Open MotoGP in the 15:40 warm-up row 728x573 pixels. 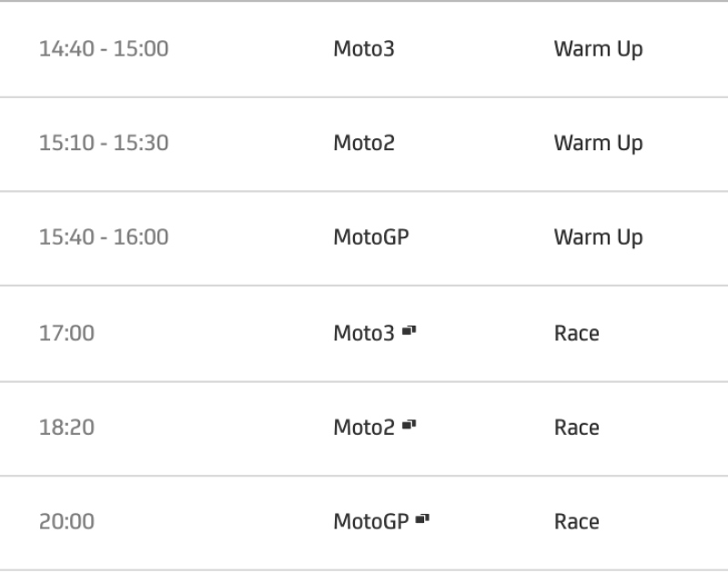point(372,238)
